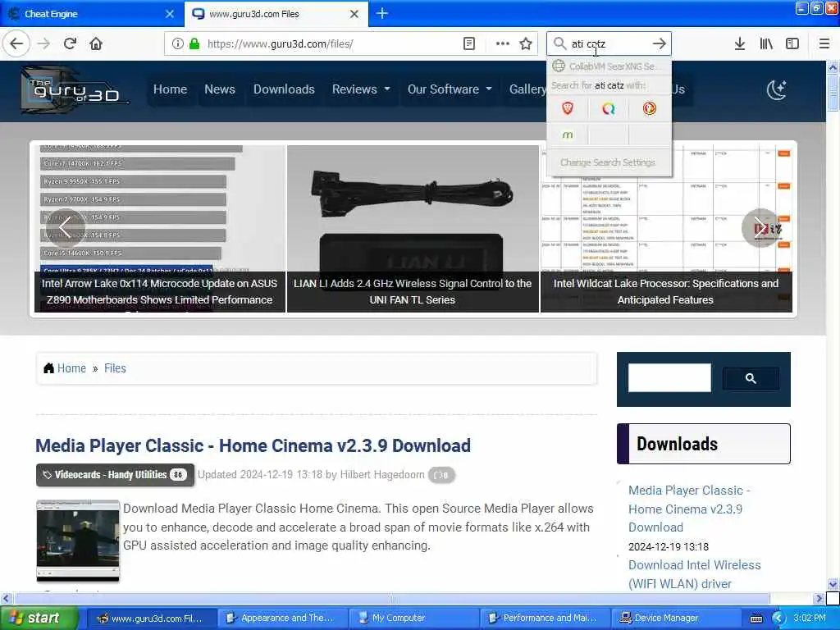
Task: Toggle reader view icon in address bar
Action: click(x=468, y=44)
